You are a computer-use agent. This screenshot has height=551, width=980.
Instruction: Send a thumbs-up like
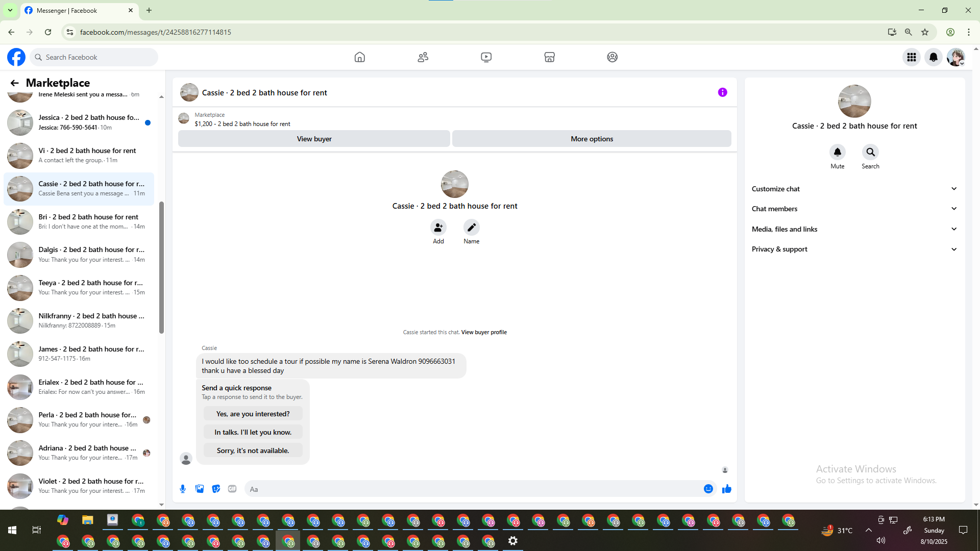[x=727, y=489]
